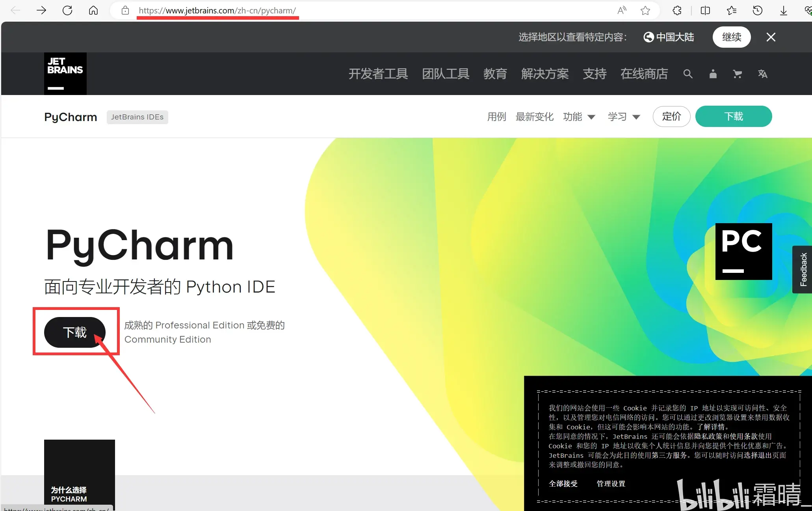Click the JetBrains logo
This screenshot has width=812, height=511.
65,73
